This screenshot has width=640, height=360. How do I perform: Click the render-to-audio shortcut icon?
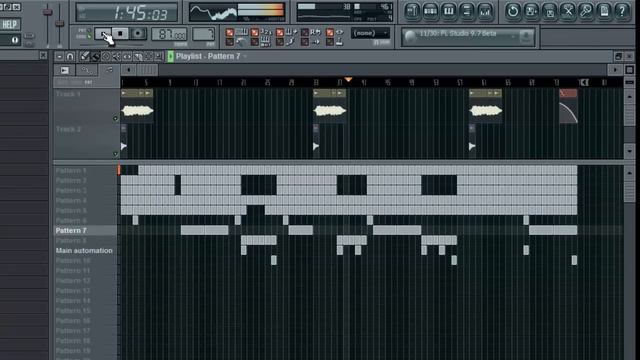[x=549, y=11]
